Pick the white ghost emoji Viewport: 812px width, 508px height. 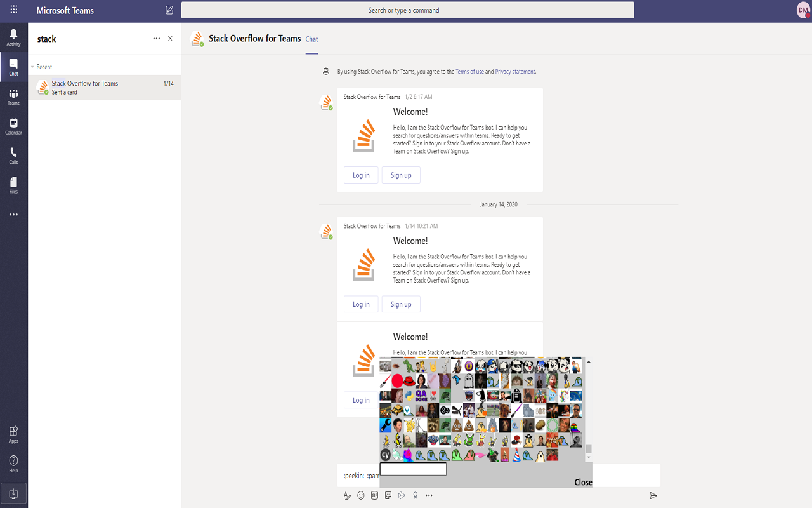tap(469, 381)
